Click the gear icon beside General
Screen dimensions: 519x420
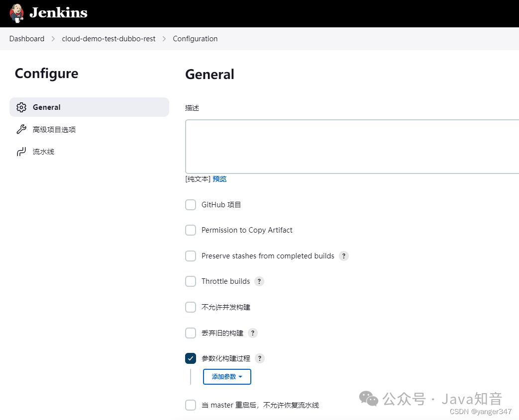[x=21, y=107]
